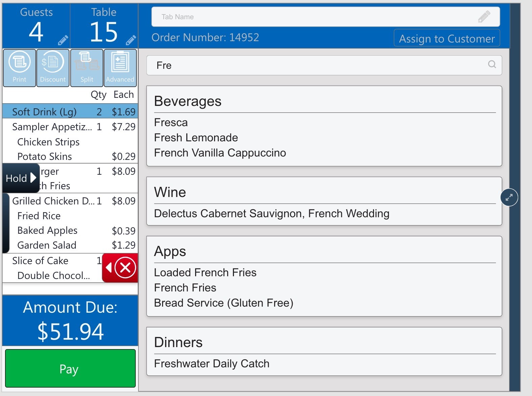
Task: Add French Vanilla Cappuccino to the order
Action: tap(220, 153)
